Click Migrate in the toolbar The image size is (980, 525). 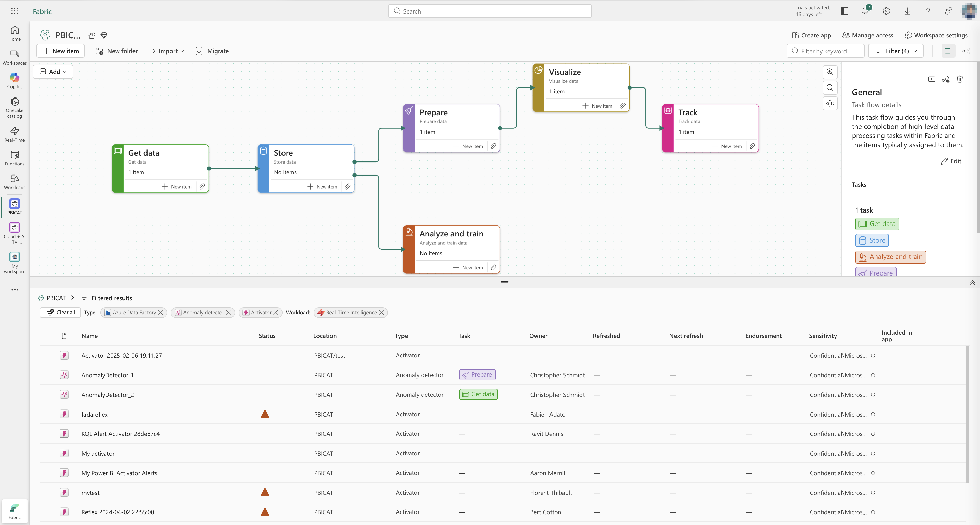click(x=212, y=51)
